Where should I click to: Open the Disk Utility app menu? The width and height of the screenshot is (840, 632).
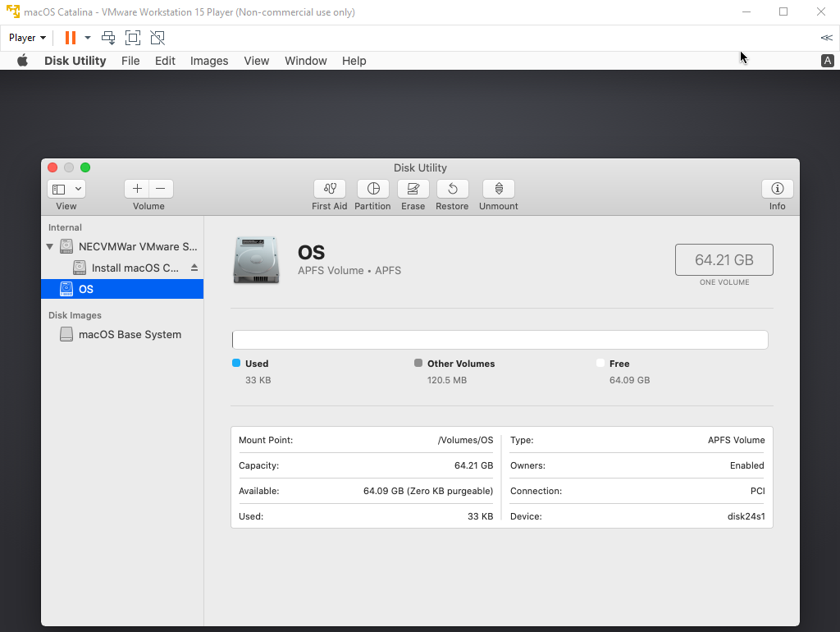(x=75, y=61)
